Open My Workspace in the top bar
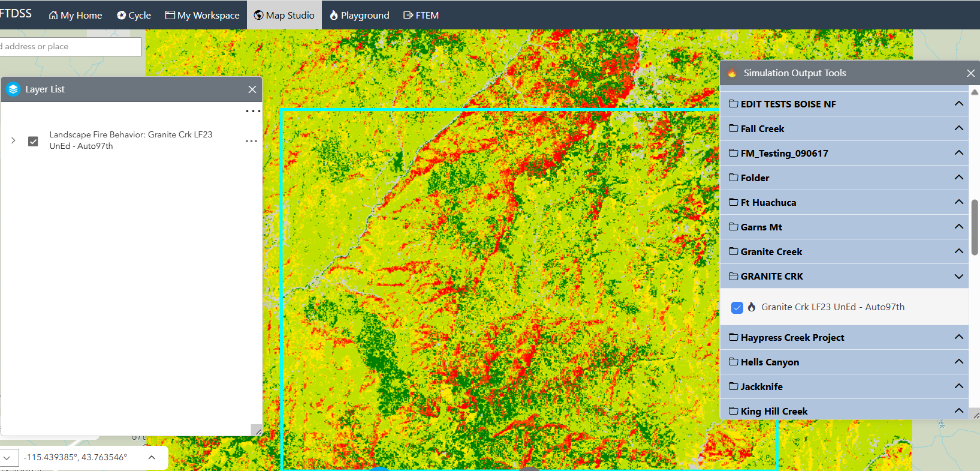The image size is (980, 471). tap(203, 15)
